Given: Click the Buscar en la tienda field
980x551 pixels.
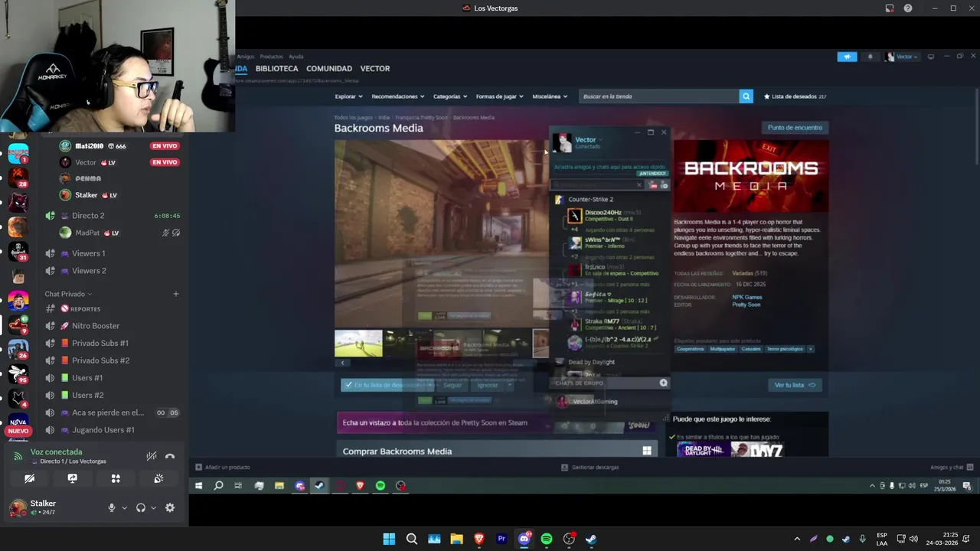Looking at the screenshot, I should (x=658, y=96).
